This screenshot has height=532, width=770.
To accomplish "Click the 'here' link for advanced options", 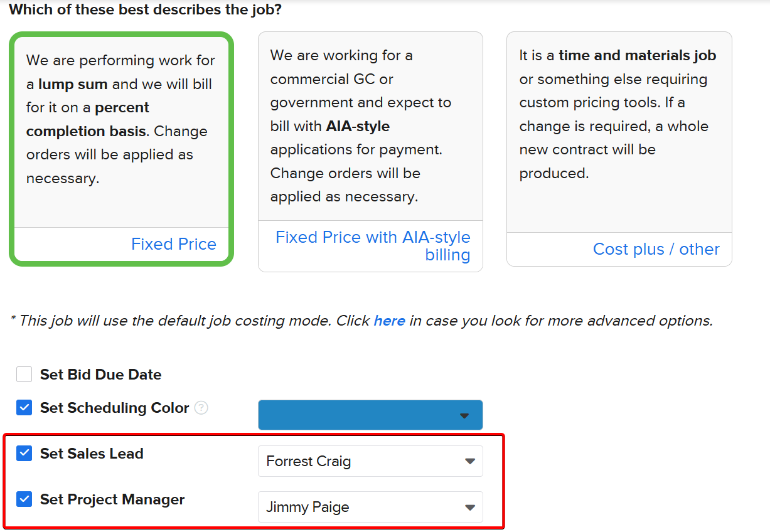I will [x=389, y=321].
